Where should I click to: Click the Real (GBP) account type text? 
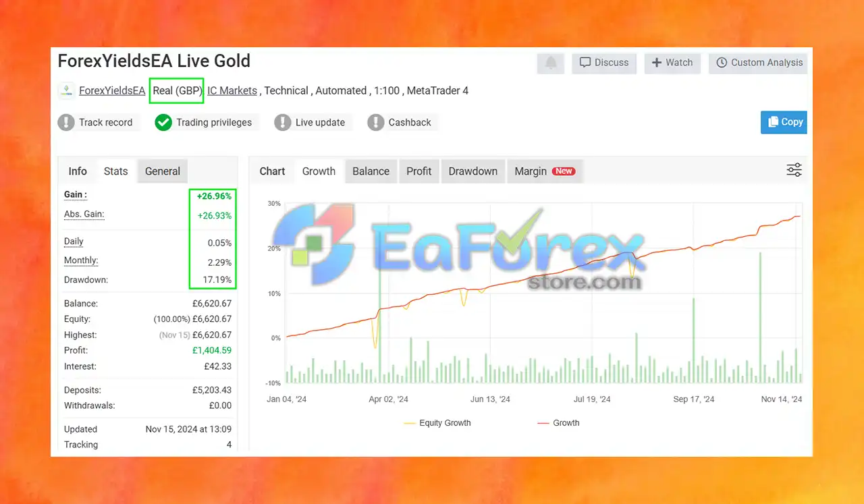(x=176, y=90)
